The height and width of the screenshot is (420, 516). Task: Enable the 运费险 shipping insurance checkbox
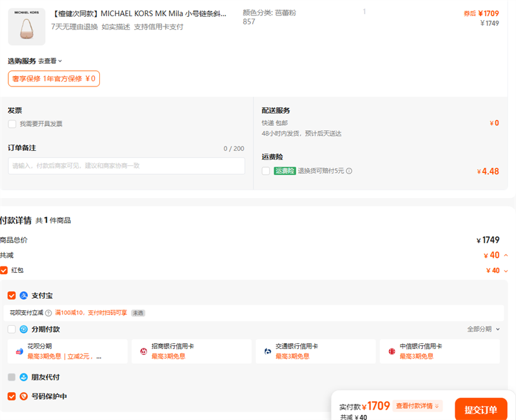tap(266, 171)
